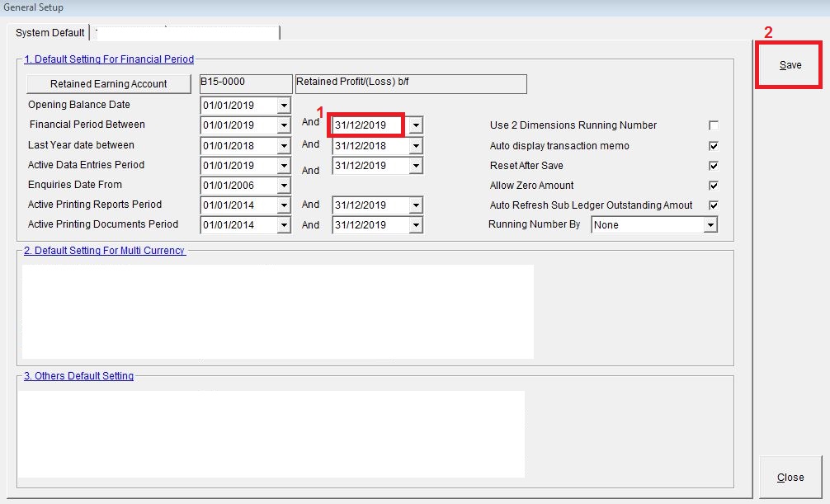
Task: Open Active Printing Documents Period end date dropdown
Action: point(416,225)
